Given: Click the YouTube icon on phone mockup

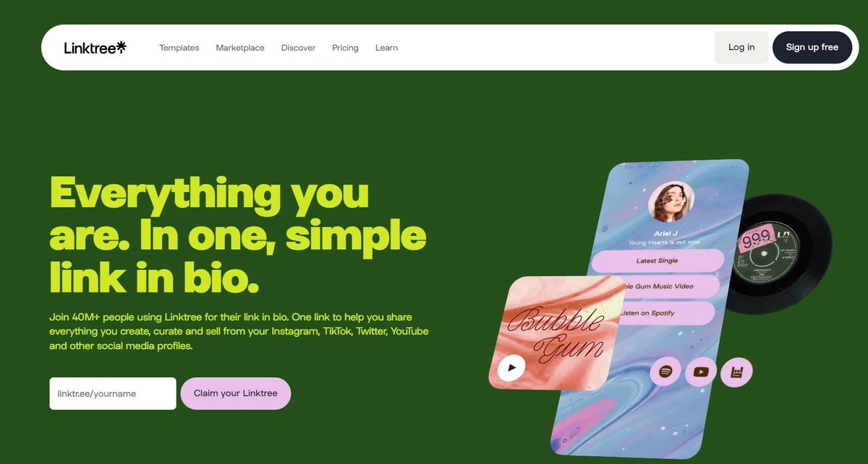Looking at the screenshot, I should coord(701,372).
